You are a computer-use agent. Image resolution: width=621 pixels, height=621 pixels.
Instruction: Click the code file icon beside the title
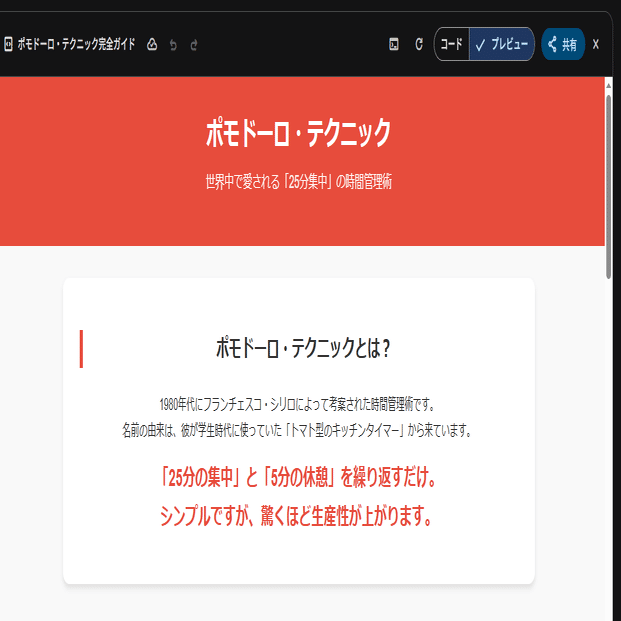(x=8, y=44)
